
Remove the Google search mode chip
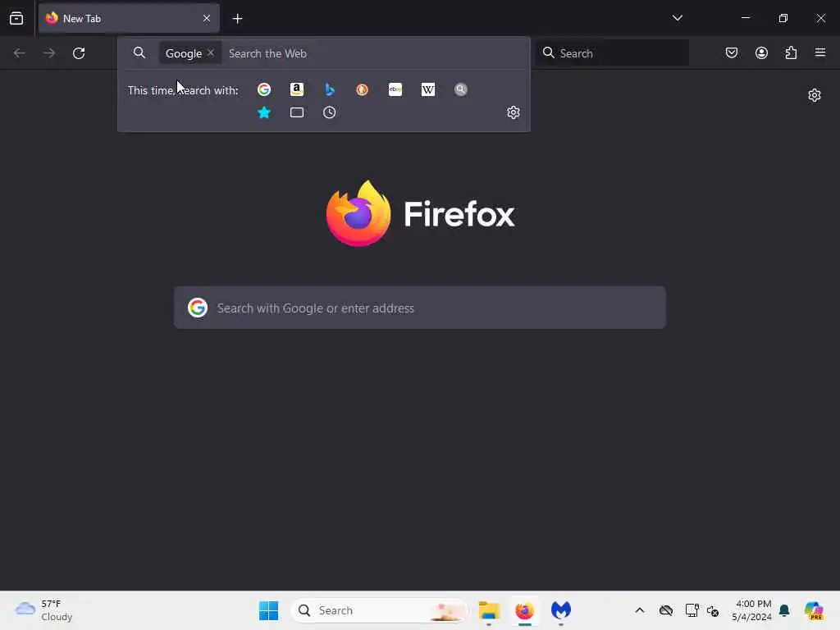click(x=211, y=53)
